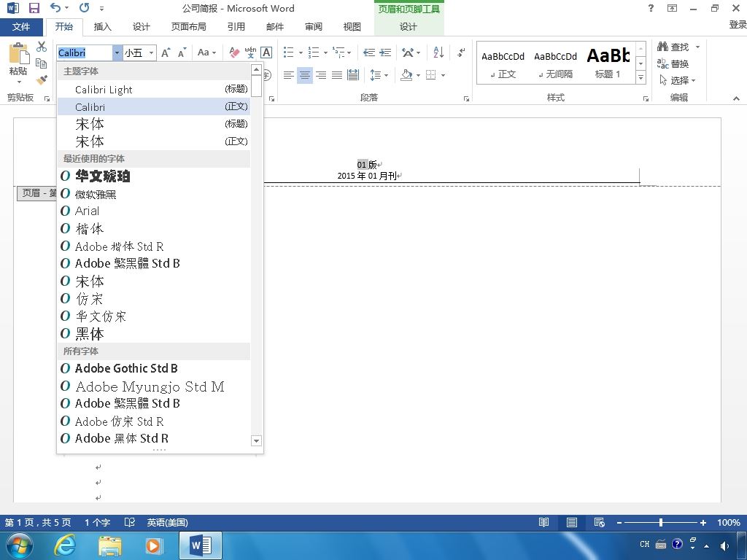Switch to the 引用 References tab

[x=236, y=27]
